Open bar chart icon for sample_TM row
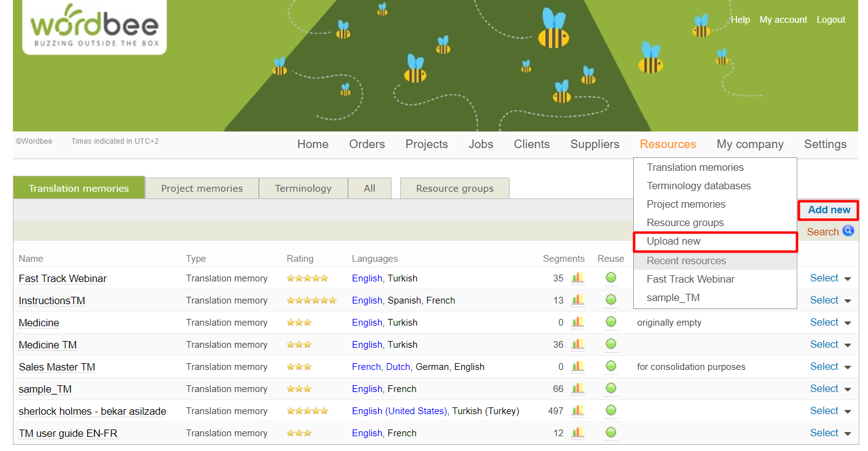Image resolution: width=868 pixels, height=451 pixels. 577,388
